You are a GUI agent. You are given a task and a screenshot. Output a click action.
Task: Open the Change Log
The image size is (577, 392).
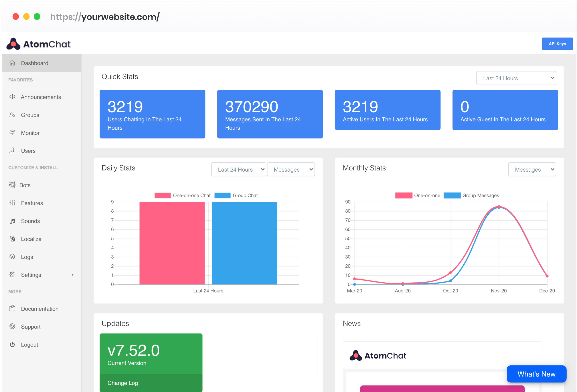[x=123, y=383]
